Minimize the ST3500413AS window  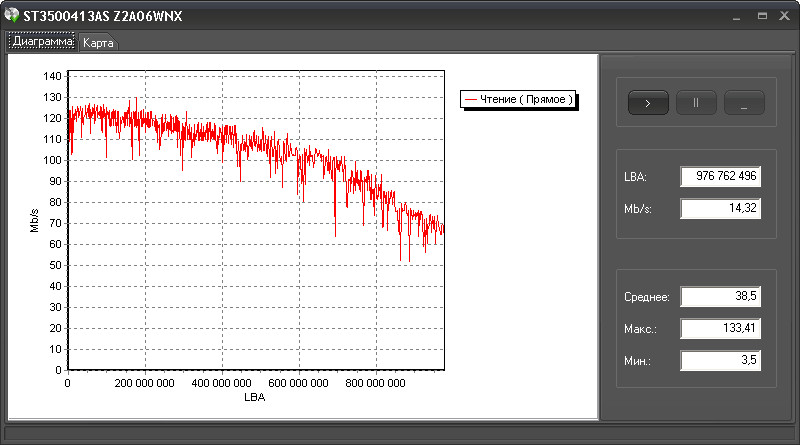coord(736,16)
